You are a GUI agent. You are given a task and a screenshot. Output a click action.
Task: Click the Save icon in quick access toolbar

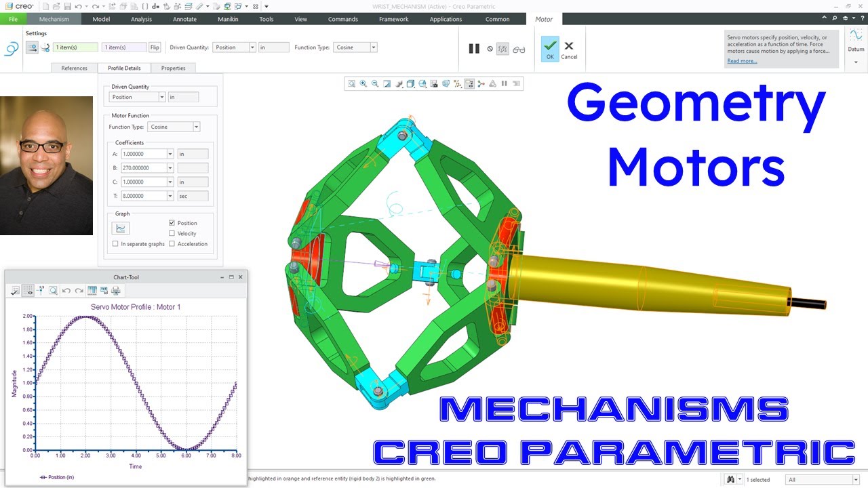coord(67,6)
